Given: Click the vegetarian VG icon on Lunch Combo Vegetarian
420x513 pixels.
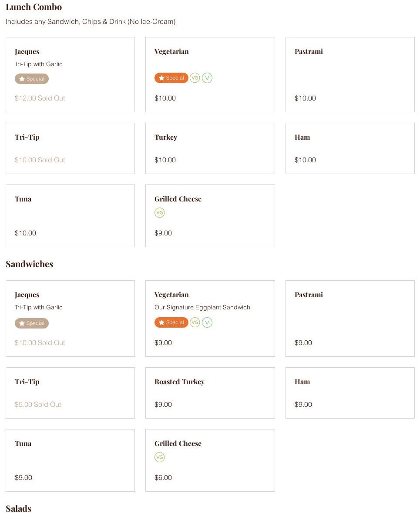Looking at the screenshot, I should [195, 78].
